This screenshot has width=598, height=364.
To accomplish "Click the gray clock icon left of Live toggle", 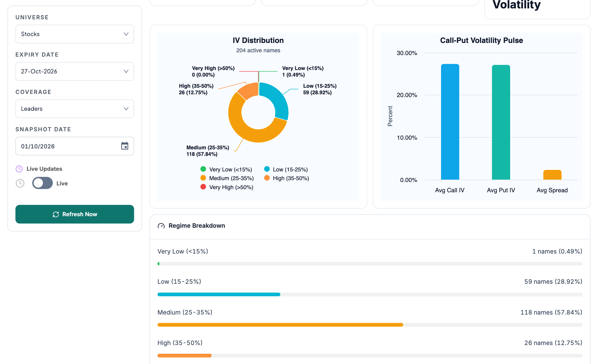I will 20,183.
